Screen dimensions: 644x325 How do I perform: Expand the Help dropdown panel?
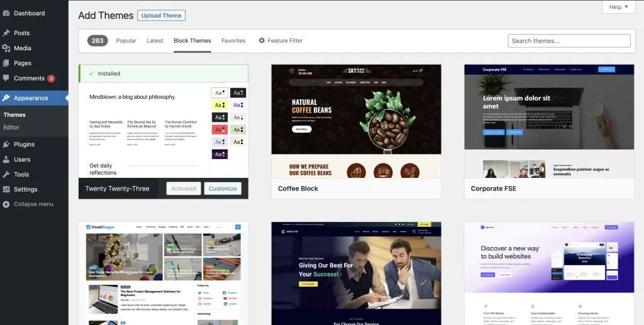(618, 7)
